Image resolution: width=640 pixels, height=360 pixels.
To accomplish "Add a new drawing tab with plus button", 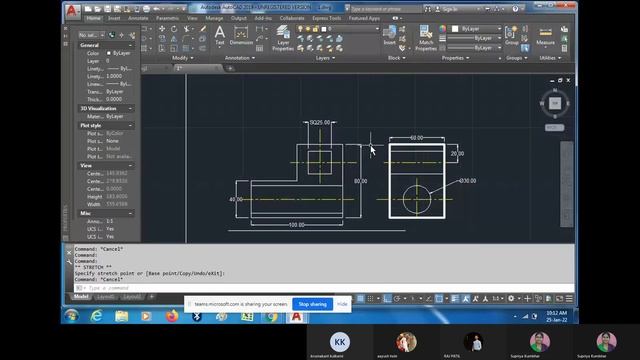I will pos(230,68).
